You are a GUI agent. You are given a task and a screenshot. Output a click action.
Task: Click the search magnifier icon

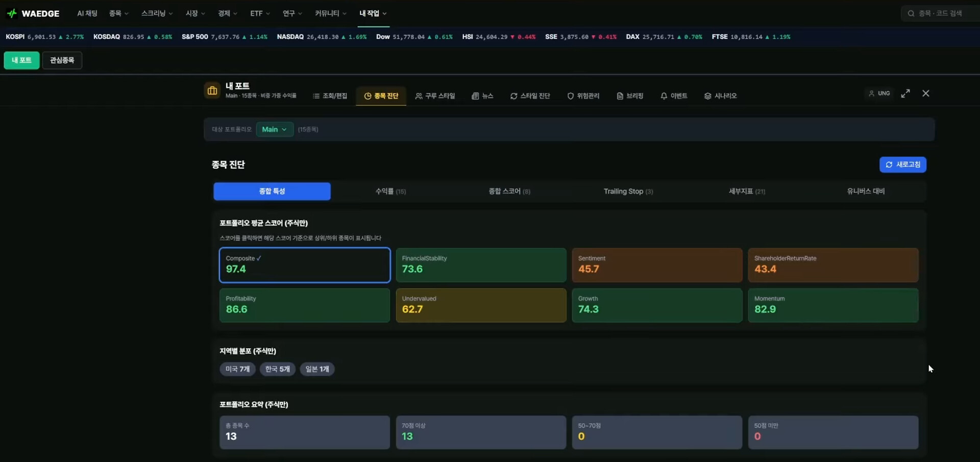(x=911, y=13)
